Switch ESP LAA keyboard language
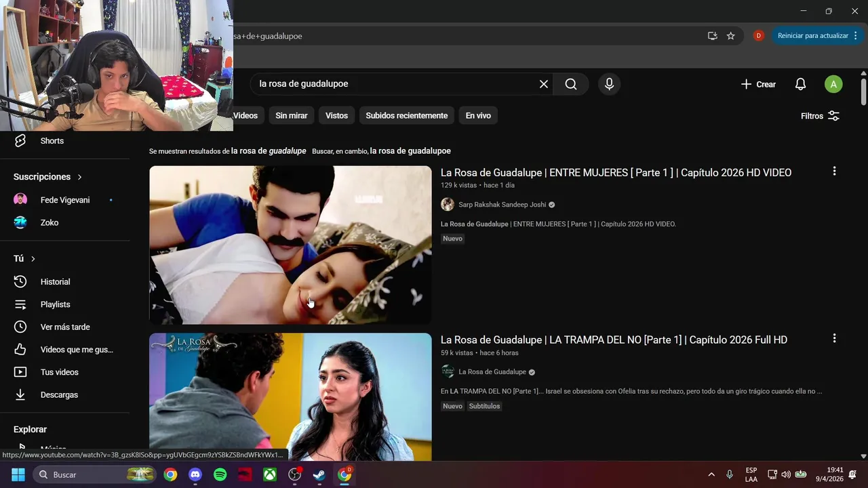Image resolution: width=868 pixels, height=488 pixels. click(x=751, y=474)
